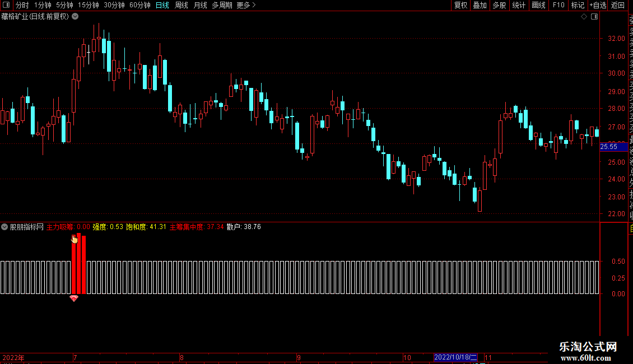Click the diamond icon above the chart

pos(584,17)
